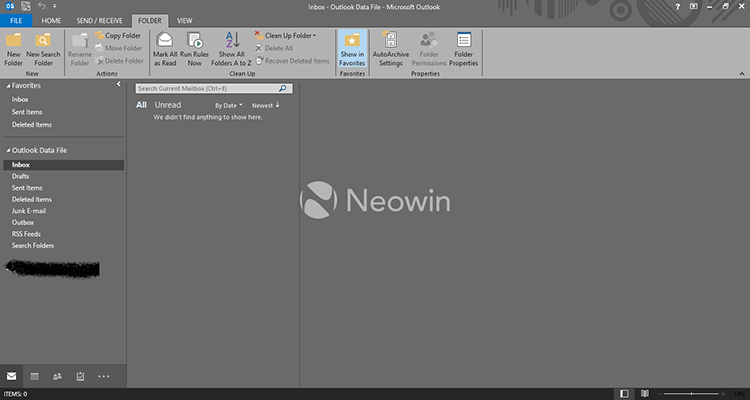Screen dimensions: 750x400
Task: Show All messages filter
Action: point(141,105)
